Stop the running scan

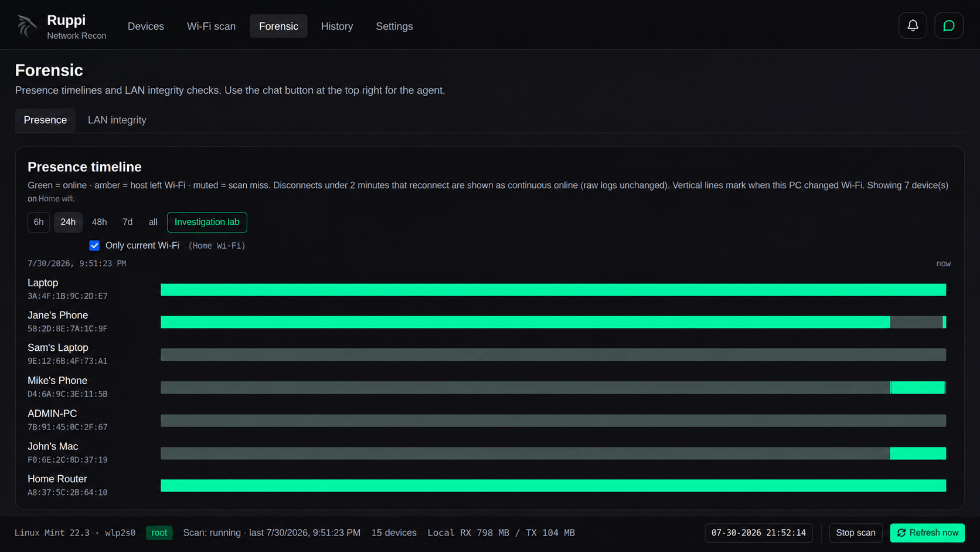[x=856, y=533]
